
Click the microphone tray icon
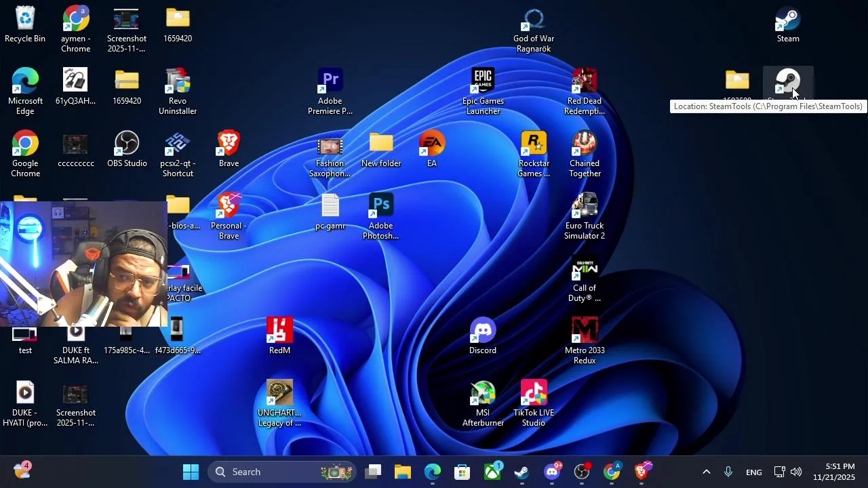pos(728,472)
